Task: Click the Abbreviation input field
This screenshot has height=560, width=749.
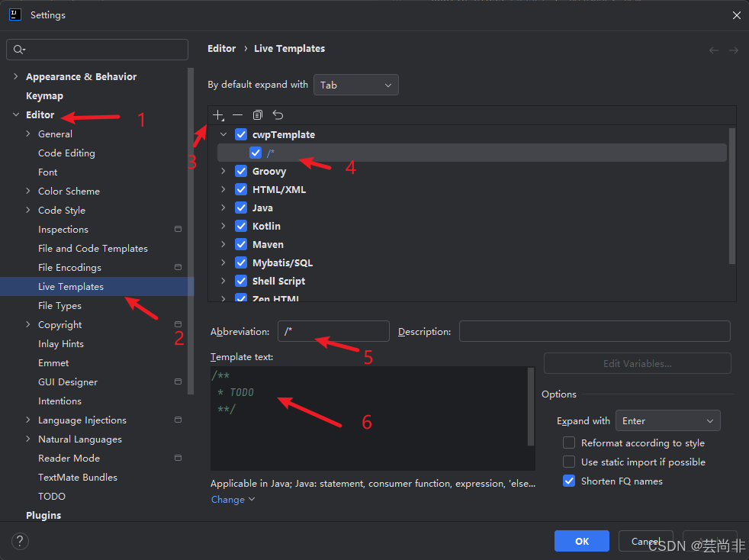Action: click(333, 332)
